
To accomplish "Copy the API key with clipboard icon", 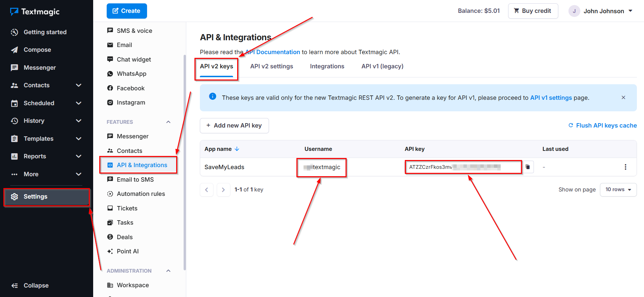I will coord(527,167).
